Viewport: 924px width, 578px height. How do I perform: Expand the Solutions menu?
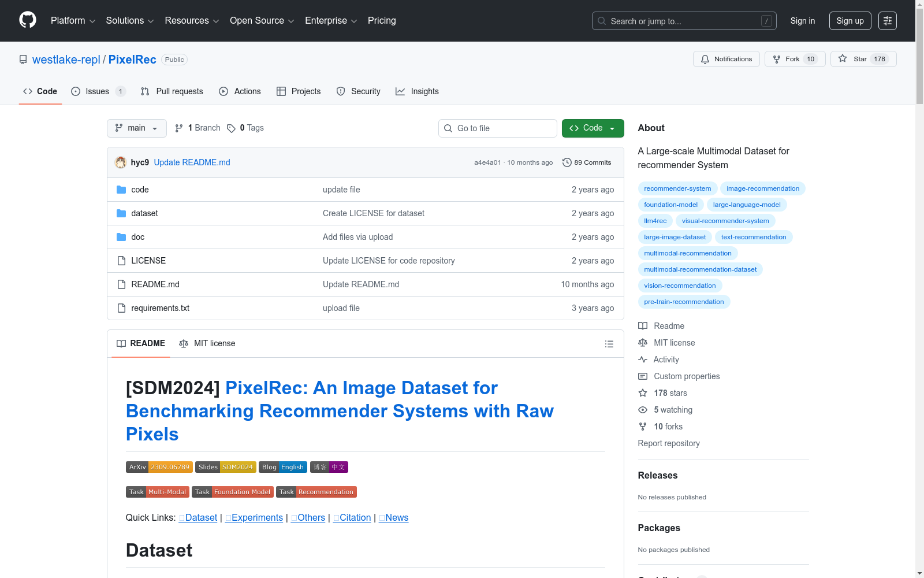click(x=130, y=21)
